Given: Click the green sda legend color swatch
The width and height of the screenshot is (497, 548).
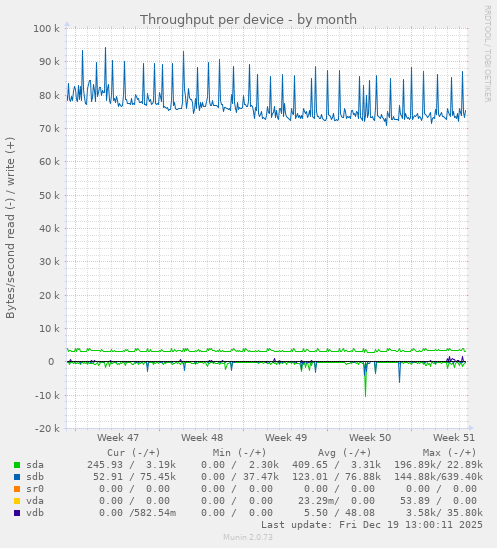Looking at the screenshot, I should click(x=17, y=465).
